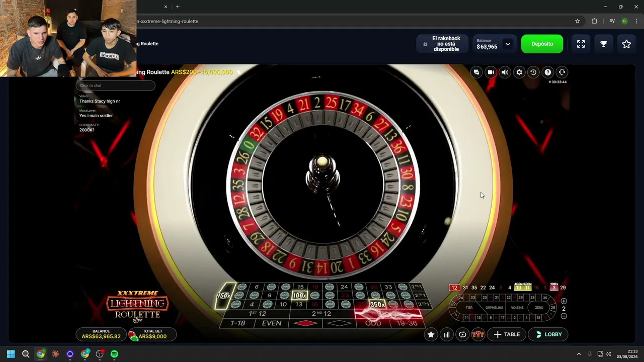
Task: Place the TIER racetrack bet
Action: pyautogui.click(x=469, y=308)
